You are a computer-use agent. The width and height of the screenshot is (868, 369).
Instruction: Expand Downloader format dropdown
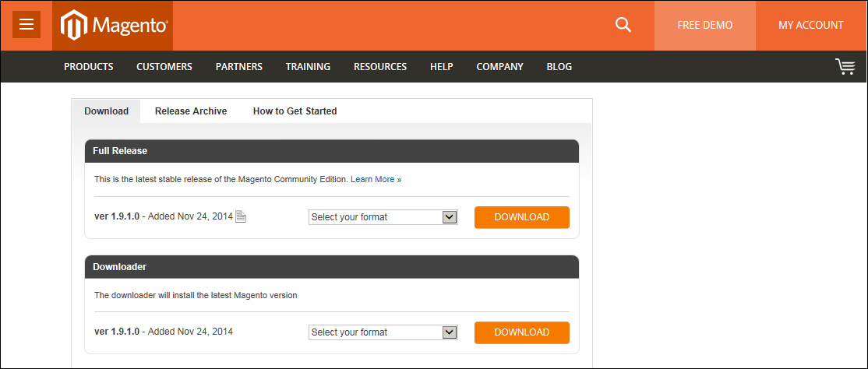[383, 332]
